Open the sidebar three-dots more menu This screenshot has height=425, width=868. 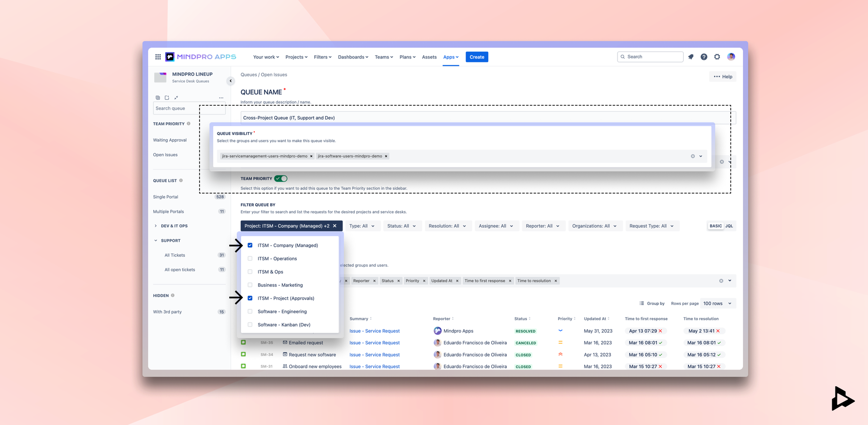[x=221, y=98]
